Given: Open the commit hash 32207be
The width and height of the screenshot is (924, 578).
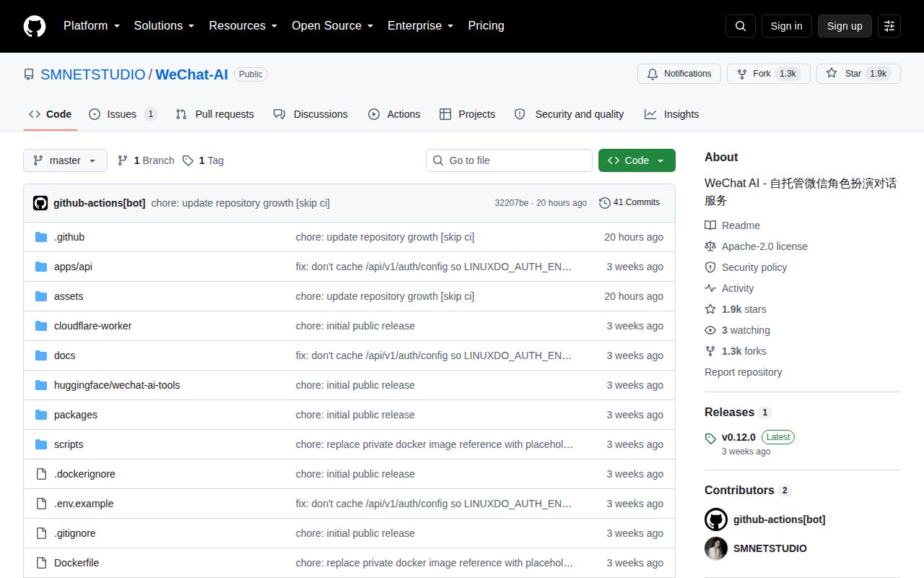Looking at the screenshot, I should (x=511, y=203).
